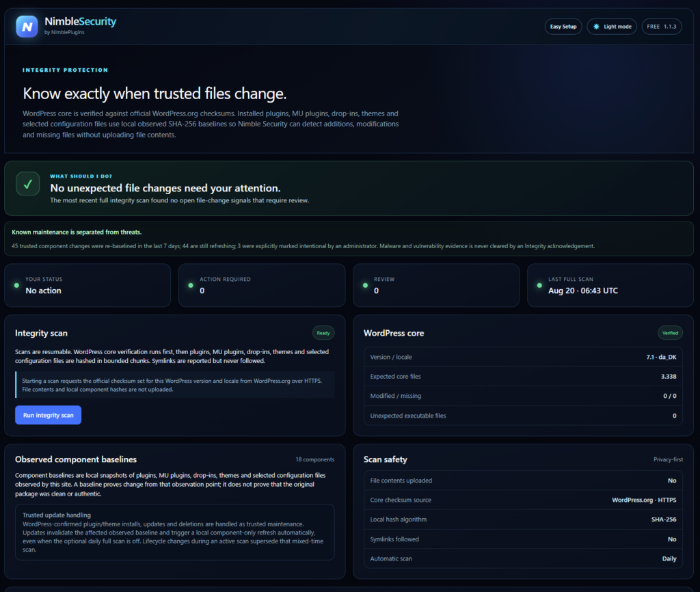Click 'No unexpected file changes need your attention.'

[x=165, y=188]
